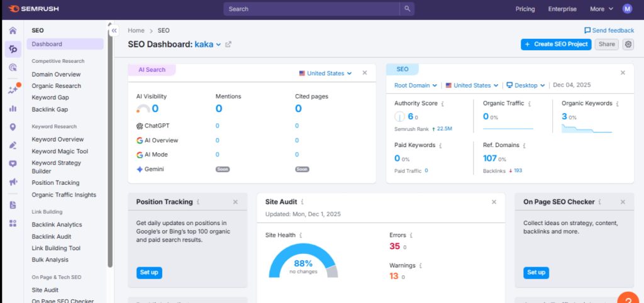Open Keyword Overview in sidebar
This screenshot has height=303, width=644.
coord(57,139)
